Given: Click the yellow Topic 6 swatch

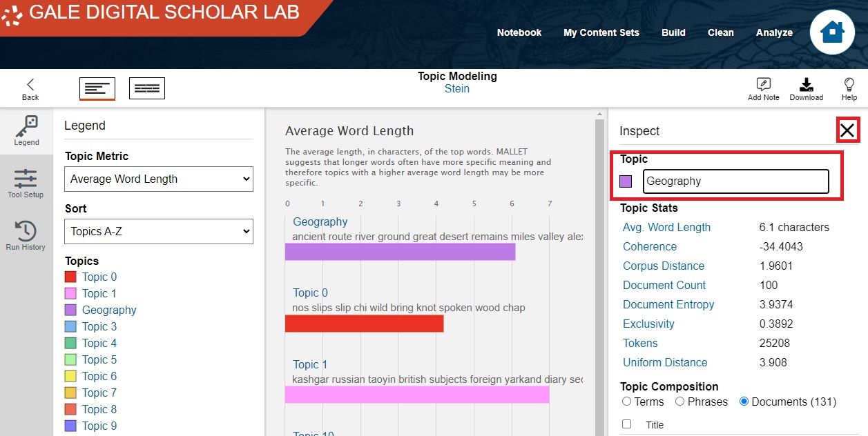Looking at the screenshot, I should [x=70, y=376].
